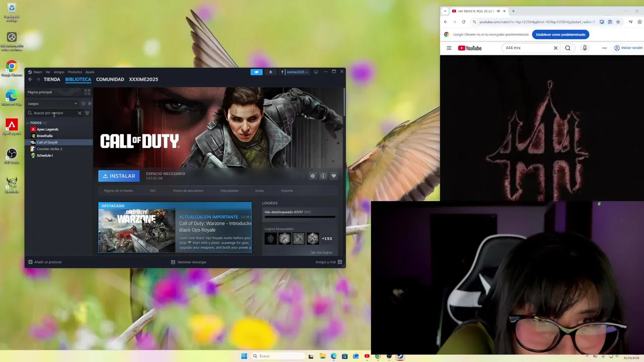Open the Windows Start menu
644x362 pixels.
[x=244, y=356]
